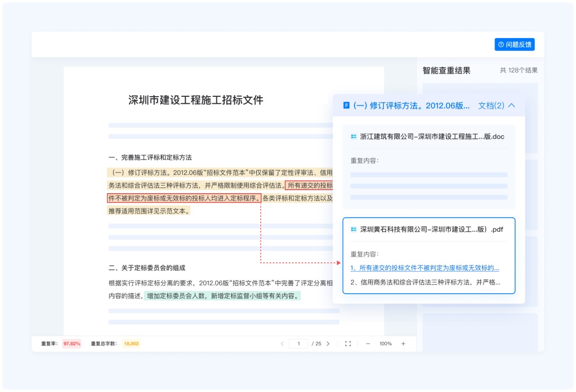The height and width of the screenshot is (392, 576).
Task: Click the page number input field
Action: pos(299,344)
